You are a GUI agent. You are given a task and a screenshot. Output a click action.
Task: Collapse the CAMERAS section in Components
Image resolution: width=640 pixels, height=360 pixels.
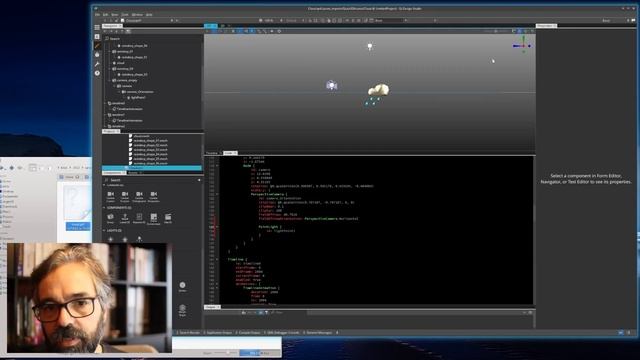coord(104,185)
